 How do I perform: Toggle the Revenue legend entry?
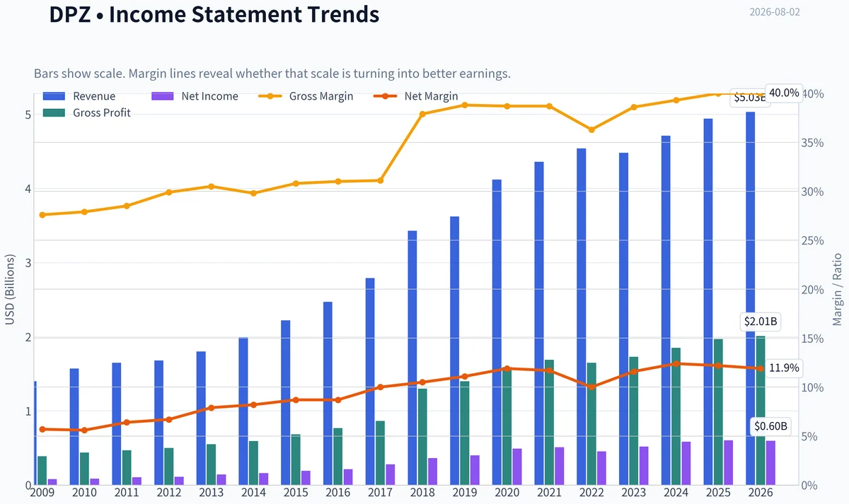pyautogui.click(x=79, y=96)
